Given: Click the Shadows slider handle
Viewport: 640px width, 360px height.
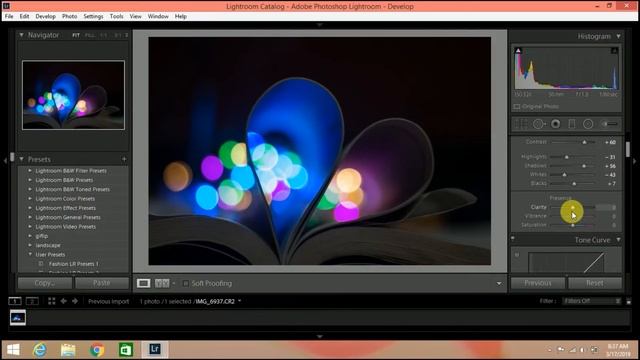Looking at the screenshot, I should 584,166.
